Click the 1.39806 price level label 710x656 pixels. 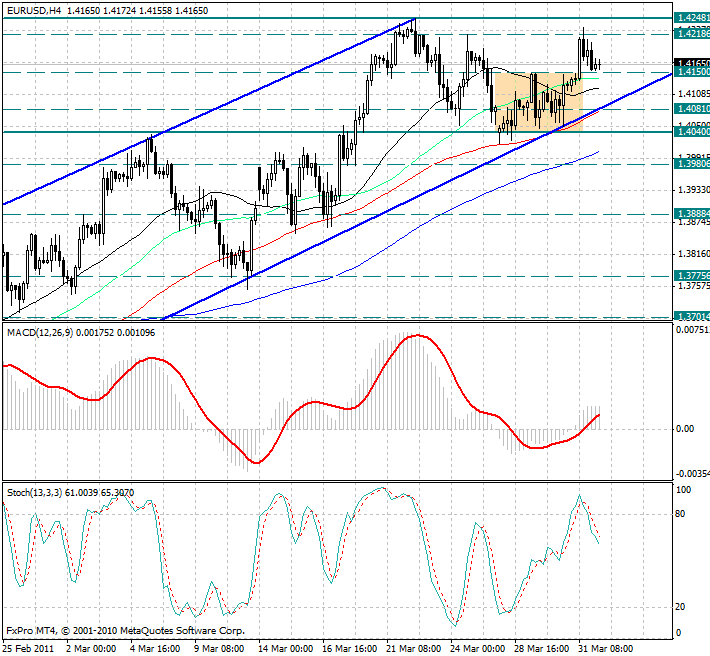pos(692,163)
